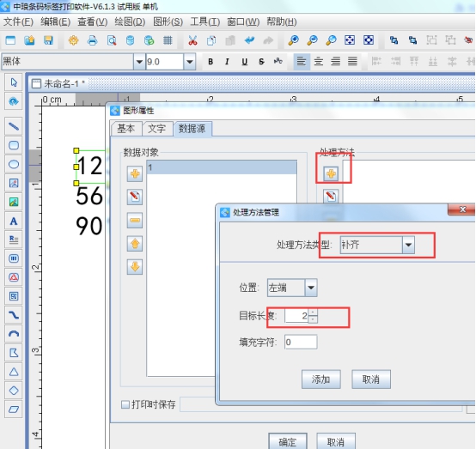
Task: Open the 编辑(E) menu
Action: (x=55, y=21)
